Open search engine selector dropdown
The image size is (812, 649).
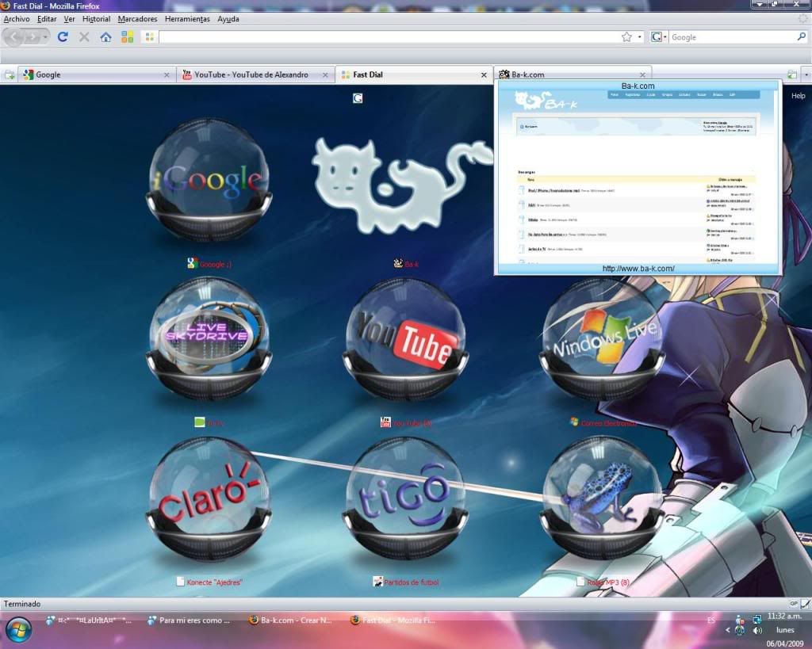(x=659, y=36)
